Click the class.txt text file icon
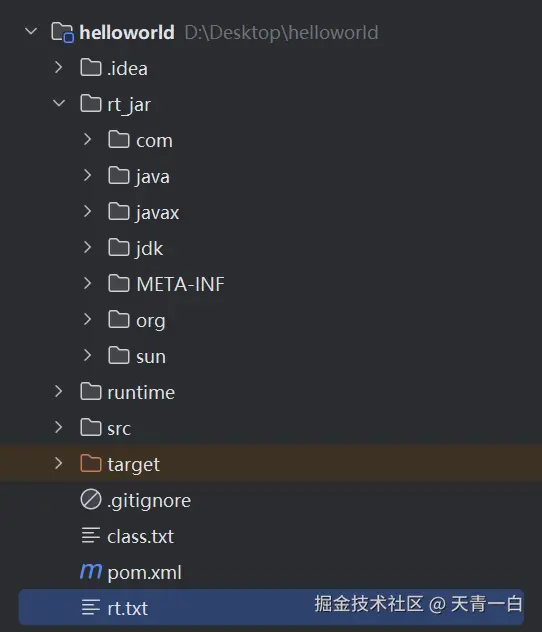Screen dimensions: 542x632 (x=91, y=536)
